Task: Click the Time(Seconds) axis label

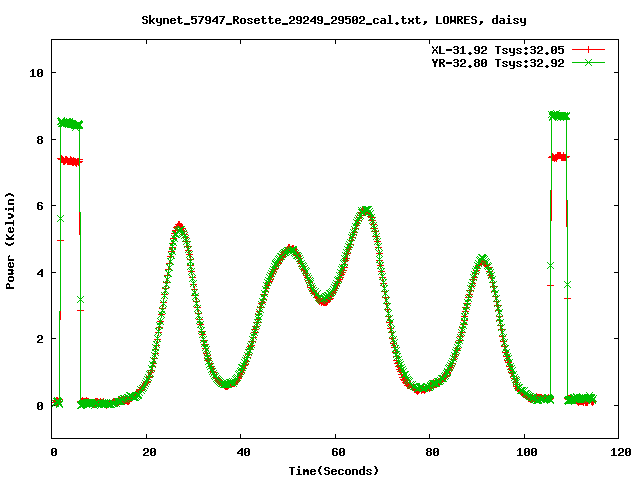Action: (333, 471)
